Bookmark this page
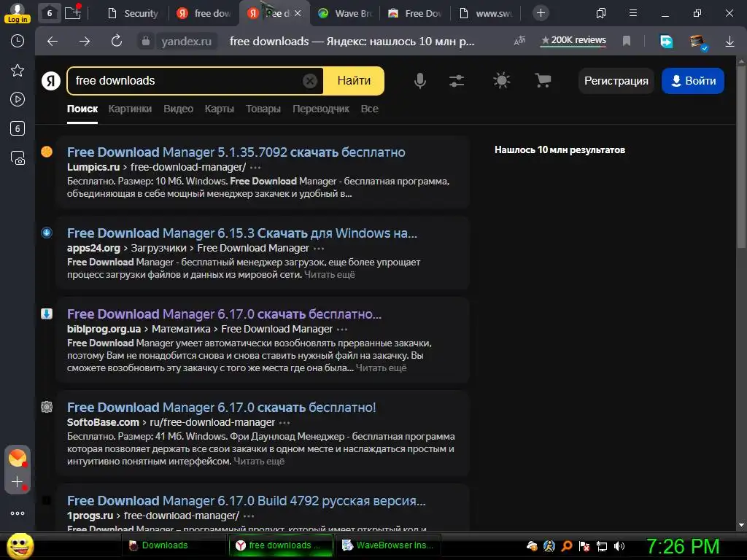Screen dimensions: 747x560 coord(627,41)
